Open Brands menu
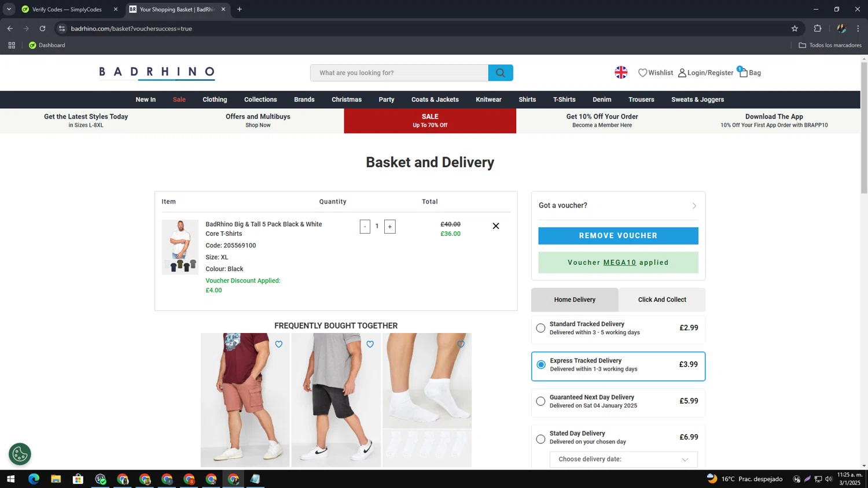This screenshot has height=488, width=868. [304, 99]
